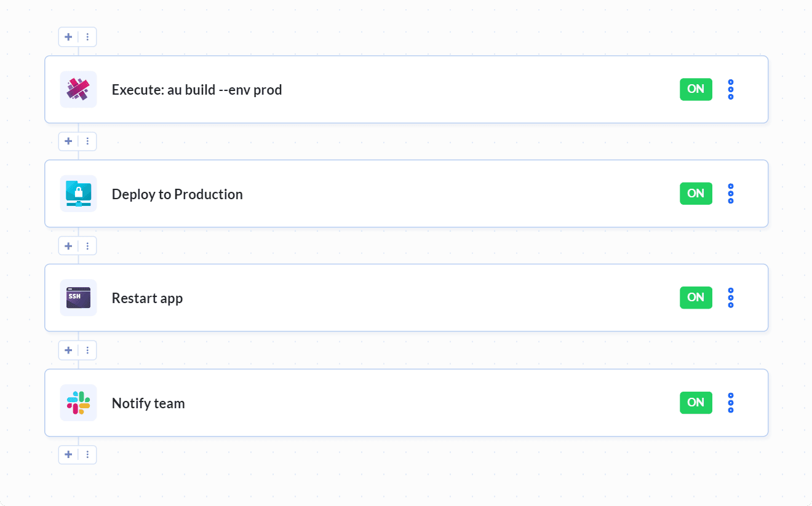Open the Notify team action menu
This screenshot has width=812, height=506.
(x=730, y=403)
